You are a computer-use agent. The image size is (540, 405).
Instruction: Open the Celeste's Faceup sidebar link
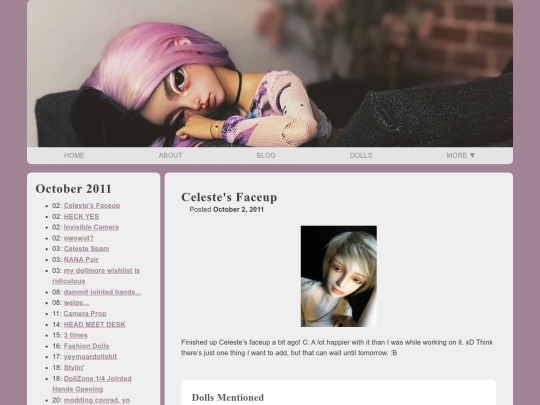pos(92,206)
